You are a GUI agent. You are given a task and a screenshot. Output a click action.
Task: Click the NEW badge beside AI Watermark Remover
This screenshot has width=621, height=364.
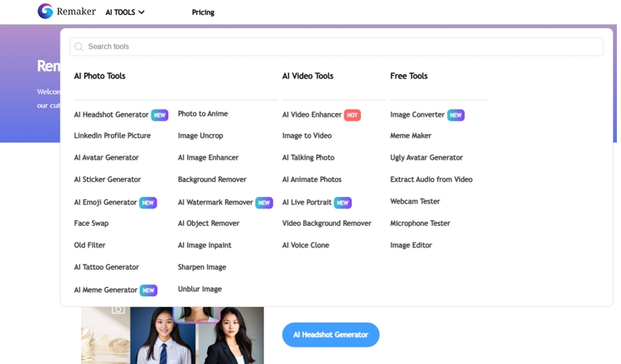click(264, 203)
